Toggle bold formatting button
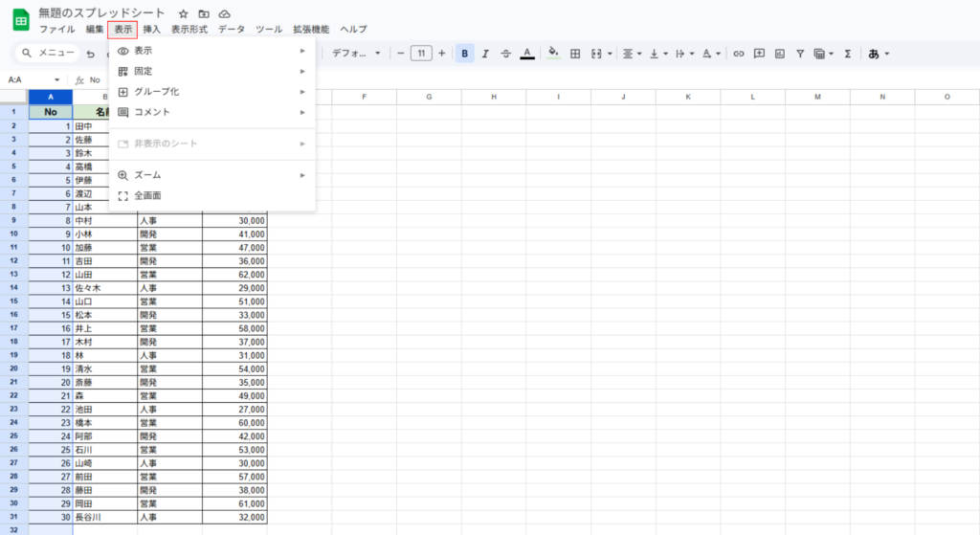This screenshot has width=980, height=535. tap(465, 54)
